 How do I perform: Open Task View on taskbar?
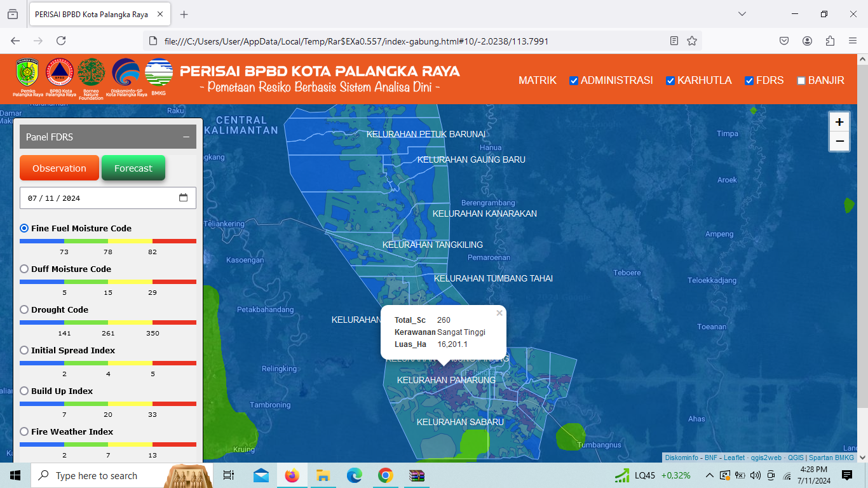click(x=229, y=475)
